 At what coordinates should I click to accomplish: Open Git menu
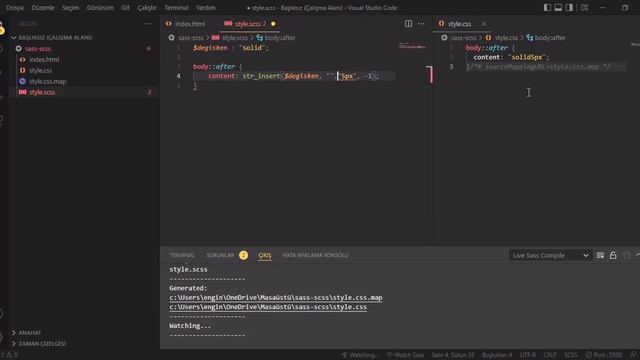click(125, 7)
